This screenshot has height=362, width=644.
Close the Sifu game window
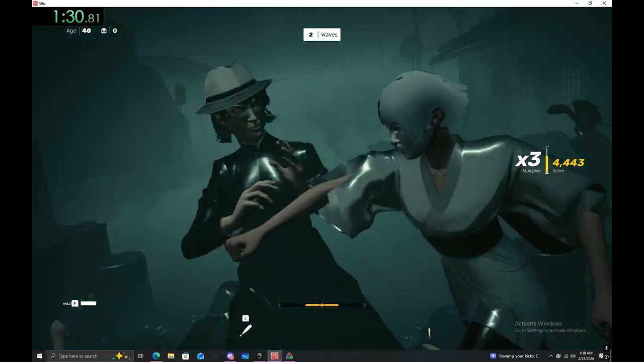coord(604,4)
